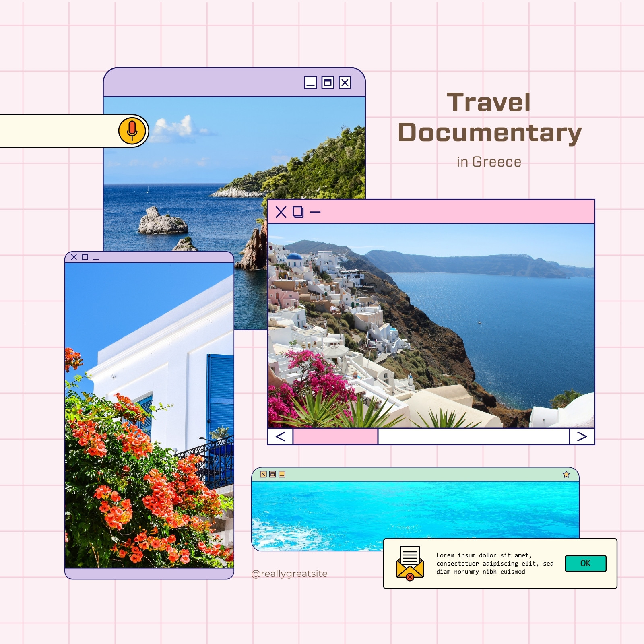Click the right arrow on scrollbar
This screenshot has width=644, height=644.
[582, 436]
